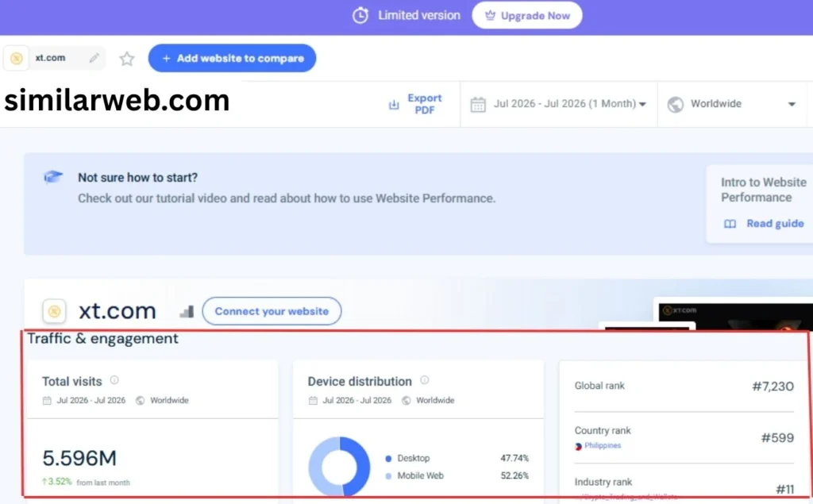Open the Worldwide country dropdown

(731, 104)
